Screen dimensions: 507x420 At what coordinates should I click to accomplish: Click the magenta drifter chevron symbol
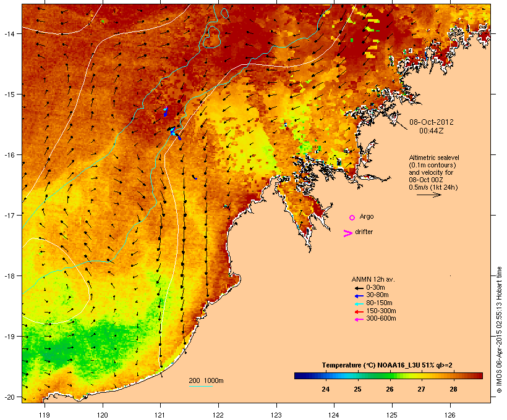click(x=347, y=233)
